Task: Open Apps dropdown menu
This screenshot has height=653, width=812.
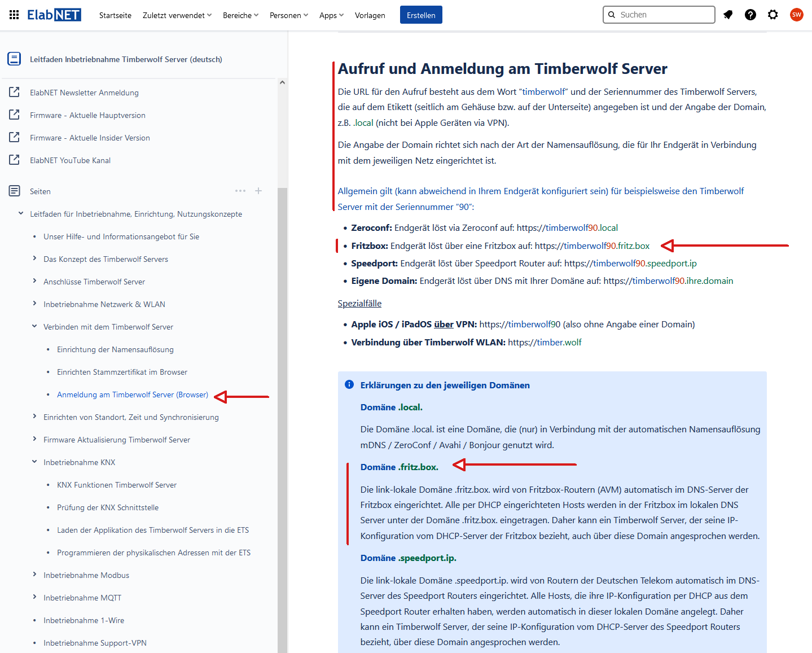Action: point(331,15)
